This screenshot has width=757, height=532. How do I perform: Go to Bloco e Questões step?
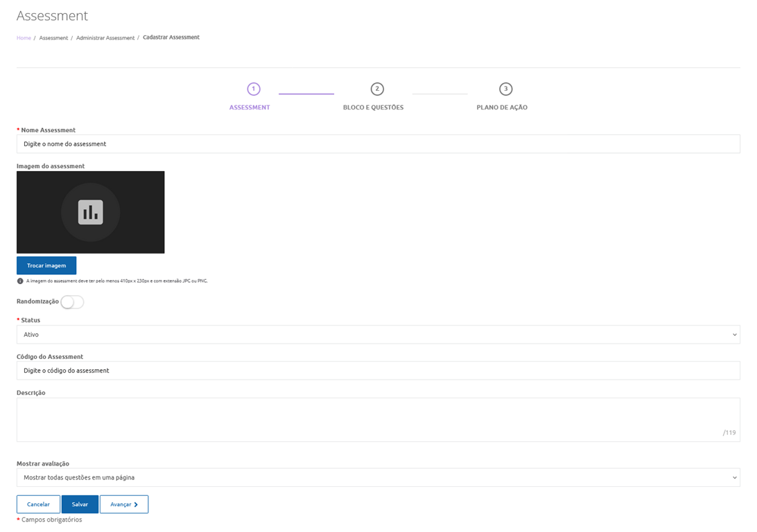click(x=373, y=108)
